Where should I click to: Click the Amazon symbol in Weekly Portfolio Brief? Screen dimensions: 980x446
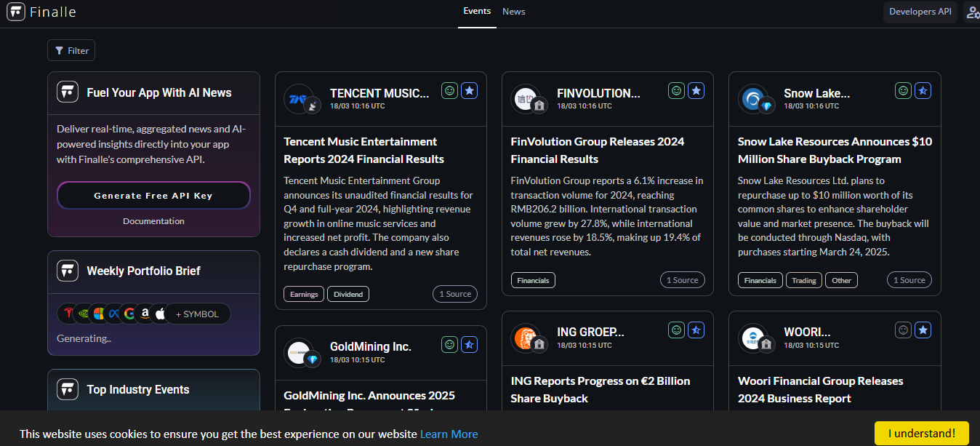(145, 314)
